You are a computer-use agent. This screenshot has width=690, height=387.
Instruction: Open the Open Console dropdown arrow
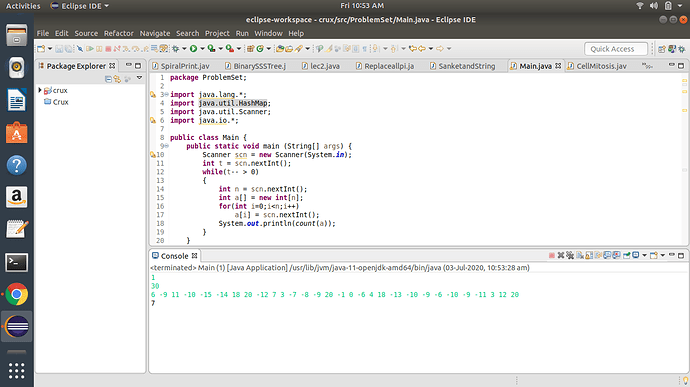click(662, 255)
